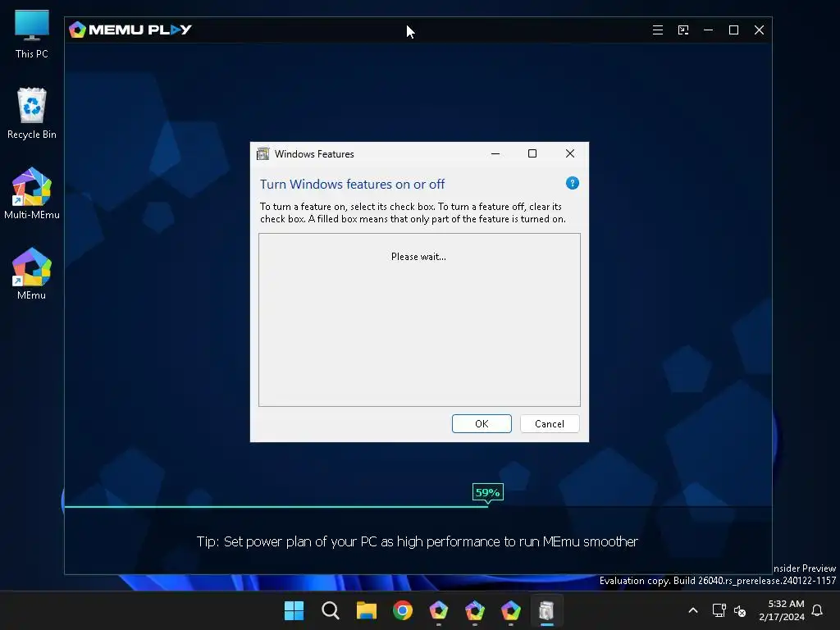Open taskbar Search
The image size is (840, 630).
pos(331,610)
